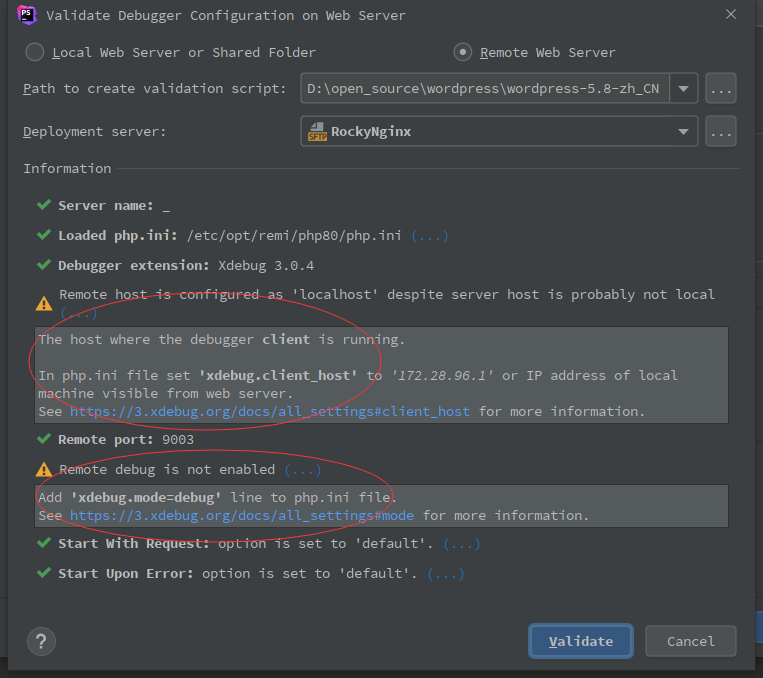This screenshot has height=678, width=763.
Task: Select the Remote Web Server radio button
Action: click(463, 52)
